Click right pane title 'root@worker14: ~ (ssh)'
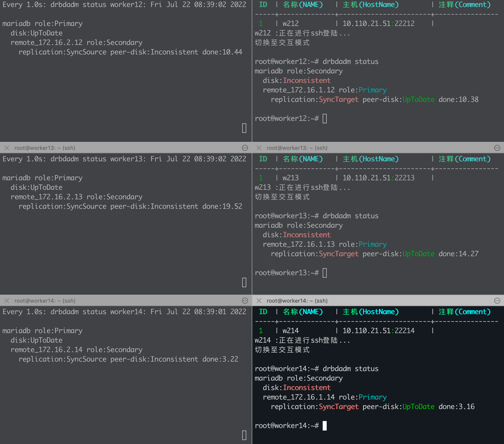504x444 pixels. click(297, 301)
